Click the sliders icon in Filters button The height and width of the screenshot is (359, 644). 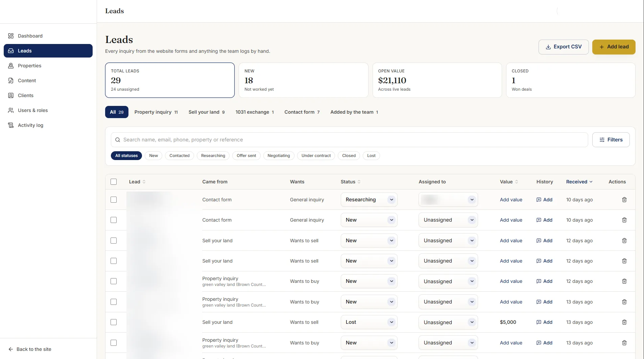click(602, 140)
